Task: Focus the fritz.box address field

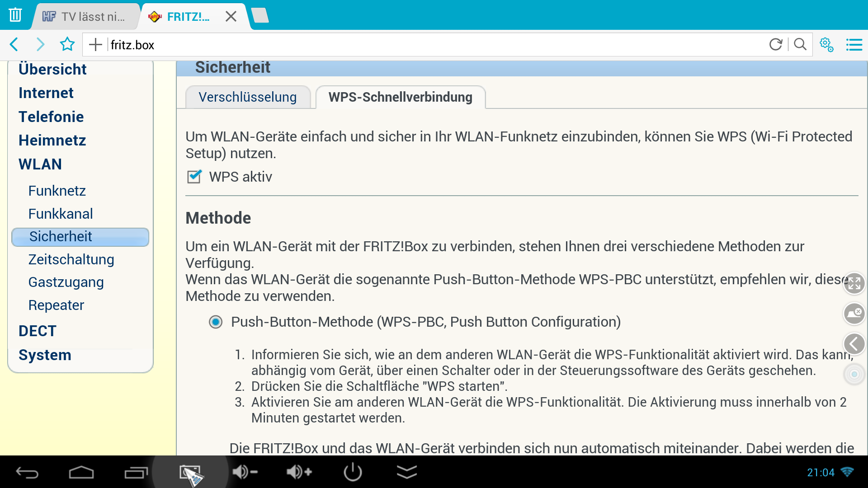Action: (434, 45)
